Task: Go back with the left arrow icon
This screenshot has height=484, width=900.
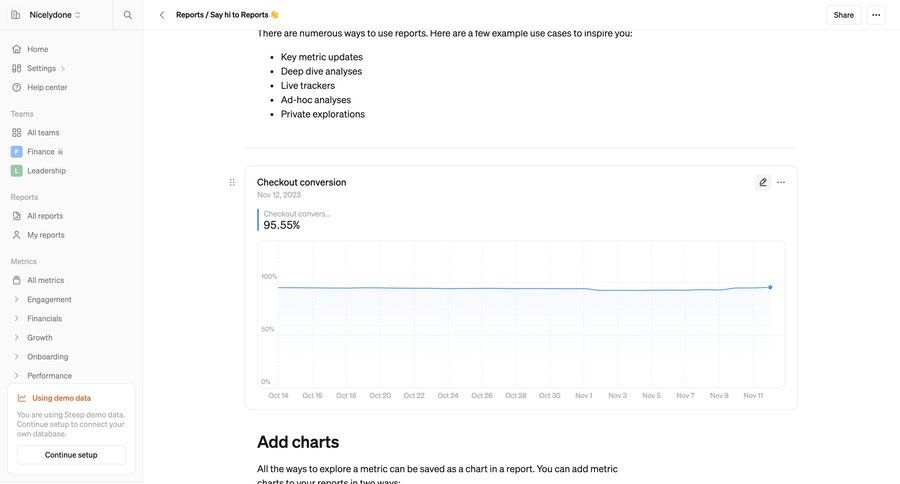Action: [162, 15]
